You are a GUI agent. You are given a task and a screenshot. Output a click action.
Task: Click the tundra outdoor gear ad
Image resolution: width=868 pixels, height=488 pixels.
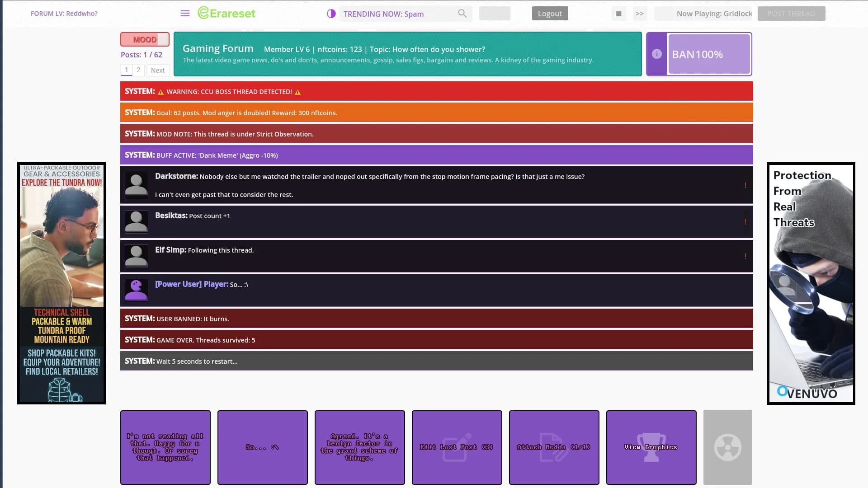[x=61, y=283]
